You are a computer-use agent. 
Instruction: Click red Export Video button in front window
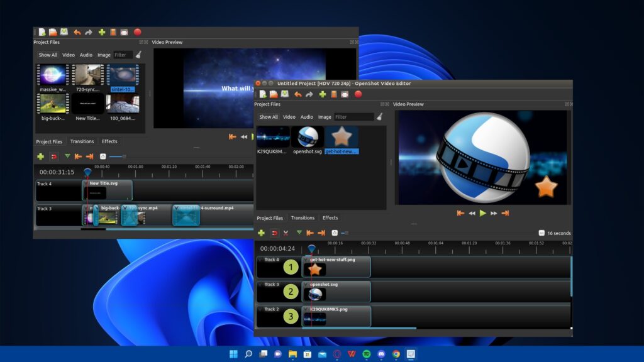pyautogui.click(x=358, y=94)
